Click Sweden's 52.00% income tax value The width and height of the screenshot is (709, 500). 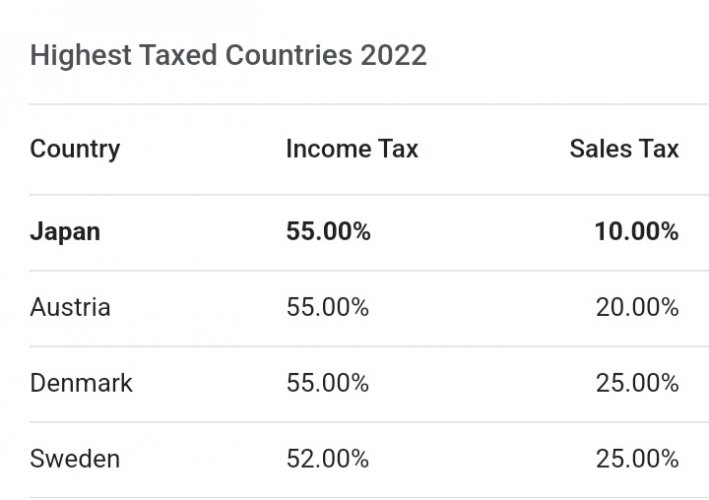click(328, 459)
